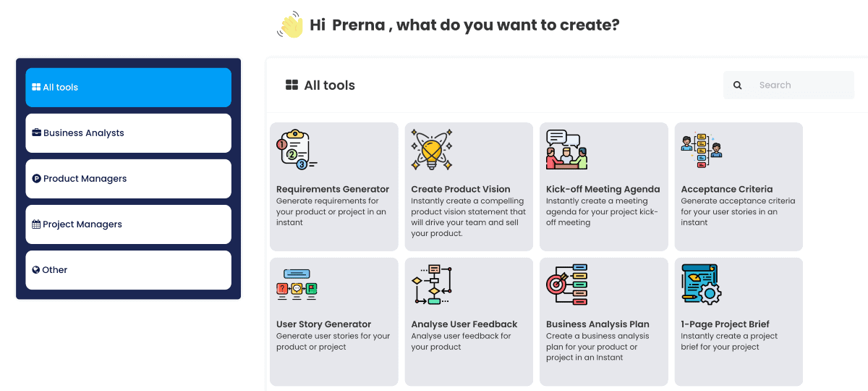Screen dimensions: 868x391
Task: Switch to the Product Managers category
Action: (128, 179)
